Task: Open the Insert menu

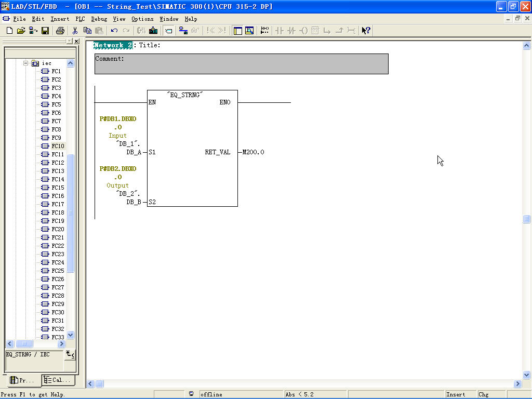Action: coord(60,19)
